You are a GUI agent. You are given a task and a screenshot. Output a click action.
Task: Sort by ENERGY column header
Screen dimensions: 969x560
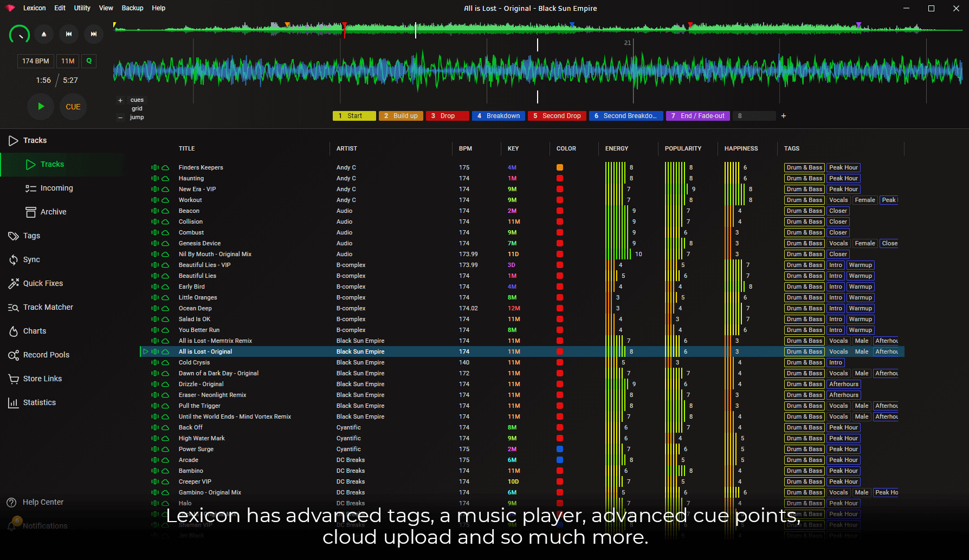point(617,148)
